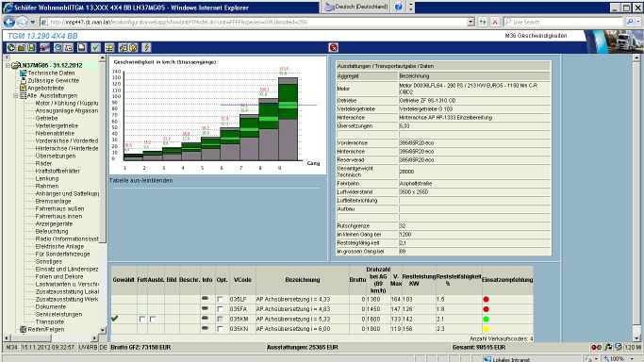This screenshot has height=362, width=644.
Task: Click the info icon for row 035KN
Action: [205, 328]
